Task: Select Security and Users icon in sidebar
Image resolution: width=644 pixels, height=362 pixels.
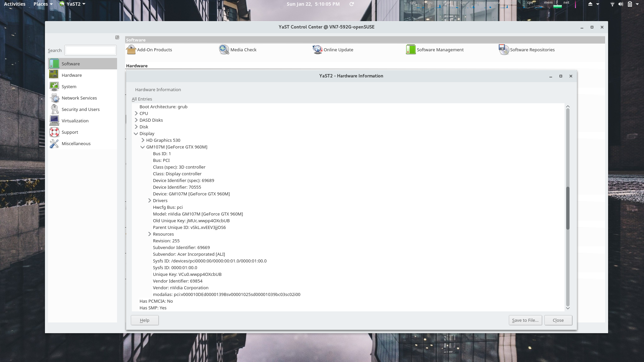Action: tap(54, 109)
